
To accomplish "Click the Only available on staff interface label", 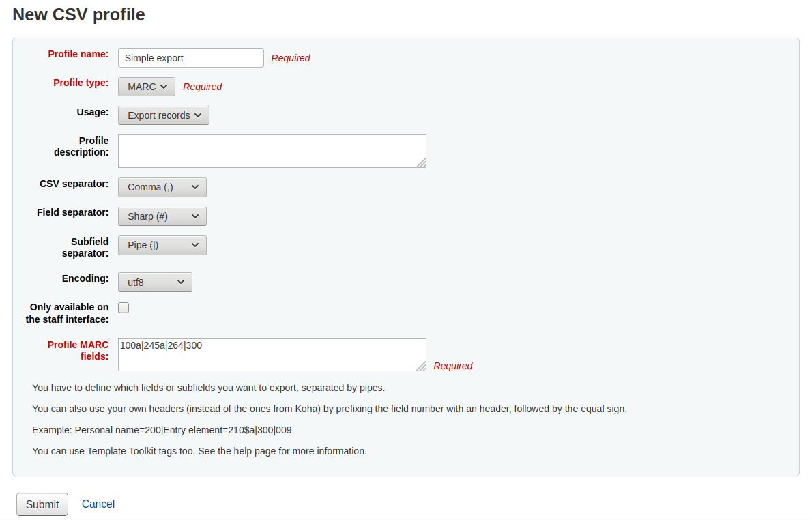I will 68,313.
